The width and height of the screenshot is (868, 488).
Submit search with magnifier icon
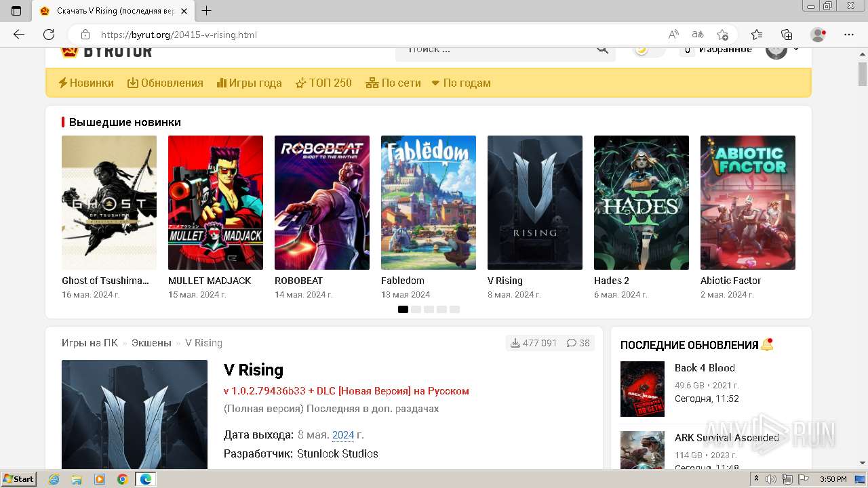tap(603, 49)
